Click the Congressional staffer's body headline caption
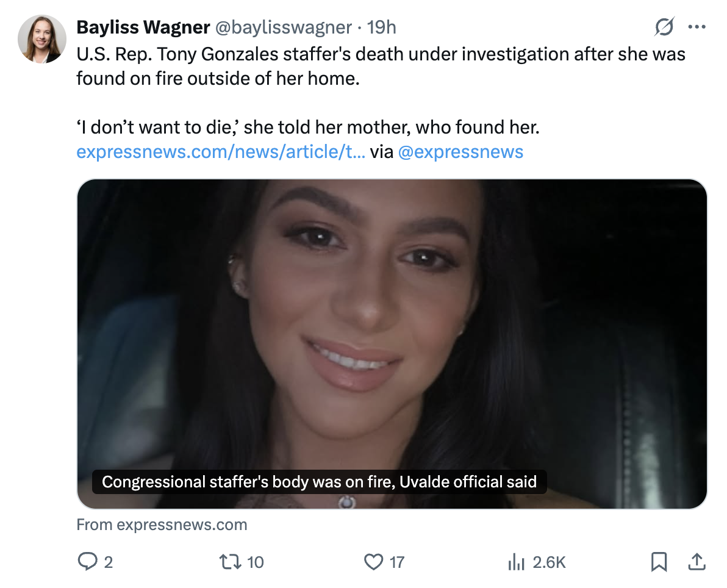 [x=319, y=482]
